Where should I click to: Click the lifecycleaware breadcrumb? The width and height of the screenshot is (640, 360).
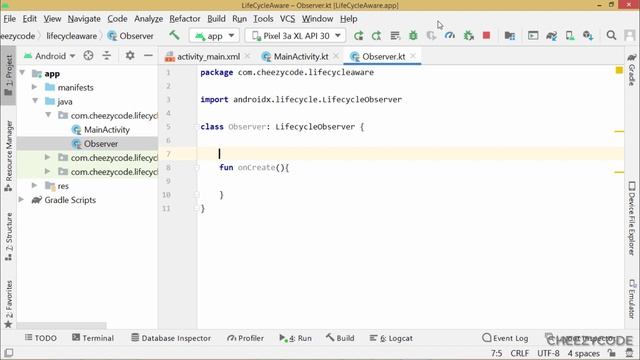pyautogui.click(x=71, y=36)
